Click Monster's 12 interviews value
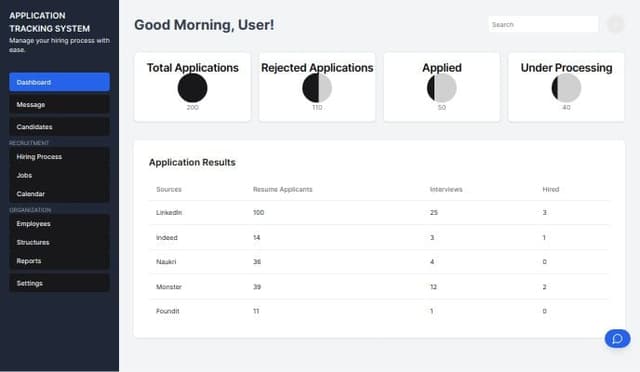The width and height of the screenshot is (640, 372). click(x=433, y=287)
